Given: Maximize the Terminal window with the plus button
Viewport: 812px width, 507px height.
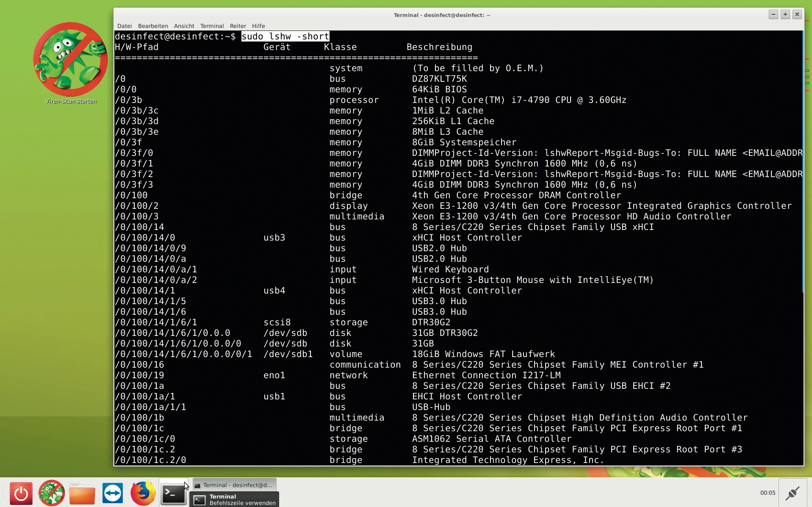Looking at the screenshot, I should point(785,14).
